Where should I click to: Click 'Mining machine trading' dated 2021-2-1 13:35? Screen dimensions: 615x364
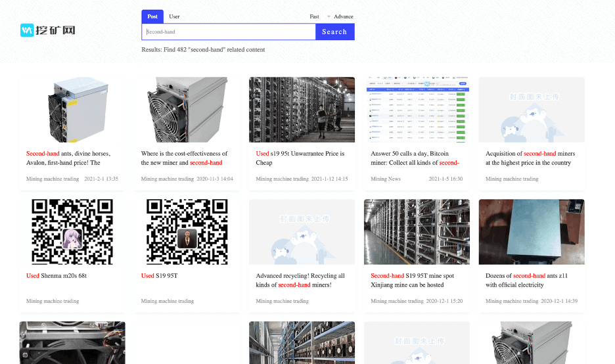pyautogui.click(x=53, y=179)
